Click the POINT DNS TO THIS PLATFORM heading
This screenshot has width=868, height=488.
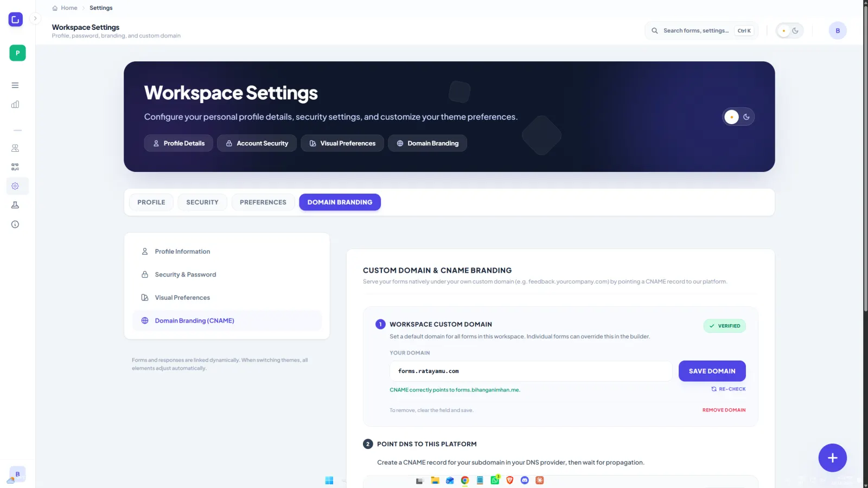coord(427,444)
